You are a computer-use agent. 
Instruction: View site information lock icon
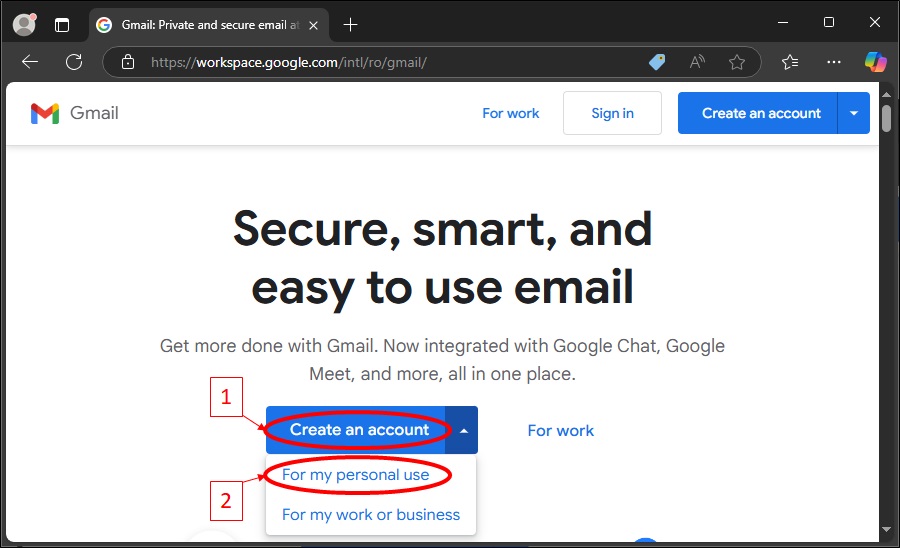[x=128, y=62]
